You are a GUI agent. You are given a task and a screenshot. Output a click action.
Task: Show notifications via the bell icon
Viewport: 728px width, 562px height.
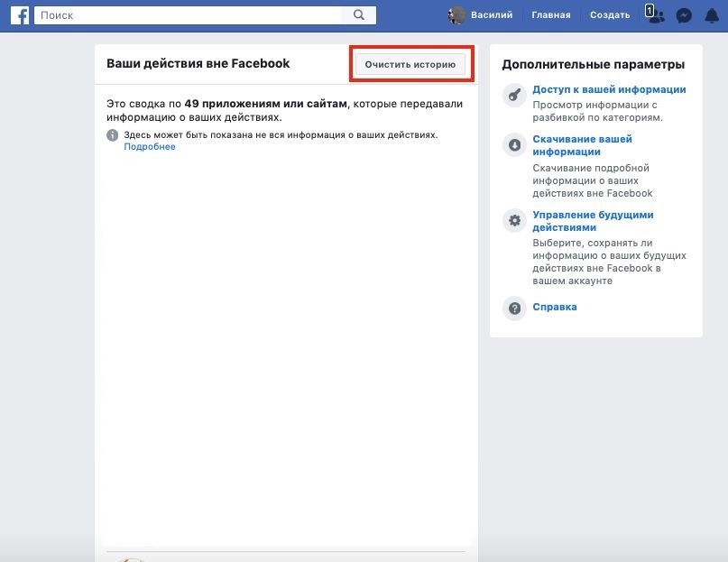(712, 15)
